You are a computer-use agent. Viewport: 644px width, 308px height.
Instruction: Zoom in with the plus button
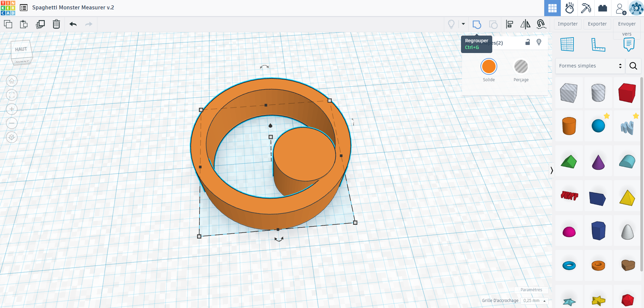(12, 109)
